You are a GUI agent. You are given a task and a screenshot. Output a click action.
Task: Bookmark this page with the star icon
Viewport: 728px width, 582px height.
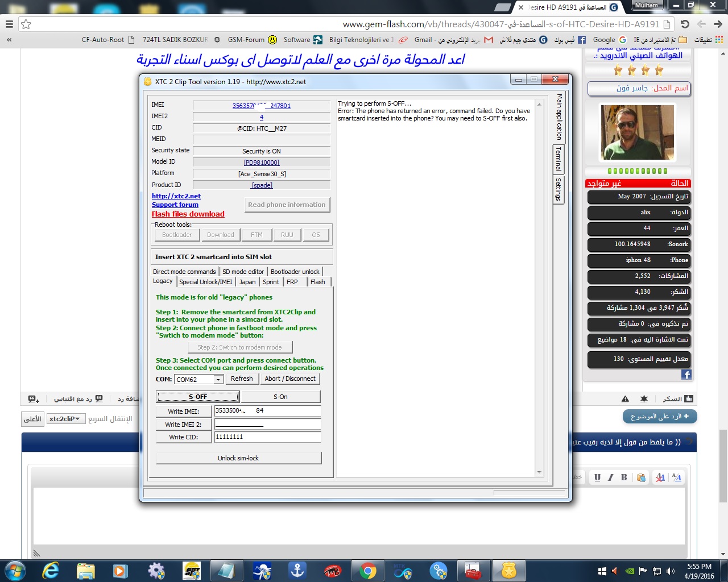26,24
